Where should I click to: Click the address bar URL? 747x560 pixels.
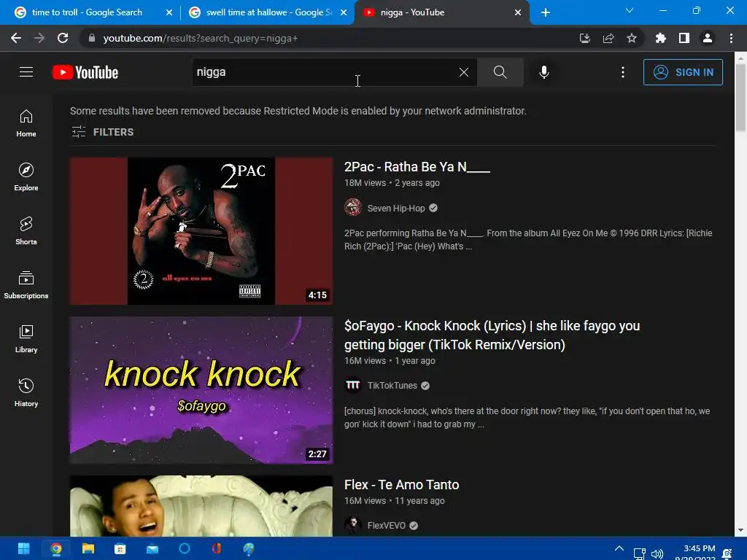point(200,38)
